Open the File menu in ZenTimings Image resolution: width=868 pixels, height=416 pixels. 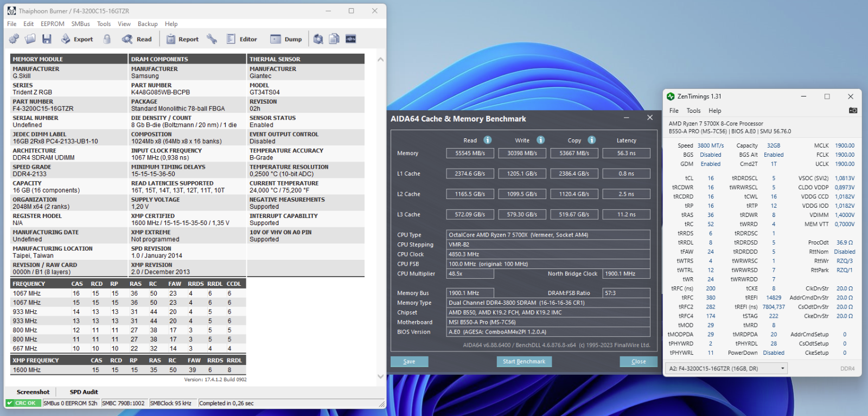(x=674, y=111)
